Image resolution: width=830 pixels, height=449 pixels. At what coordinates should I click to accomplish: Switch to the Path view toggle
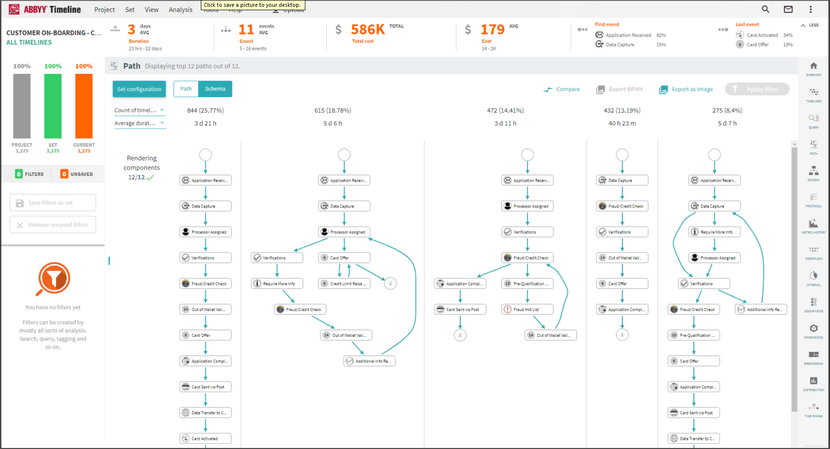click(186, 89)
